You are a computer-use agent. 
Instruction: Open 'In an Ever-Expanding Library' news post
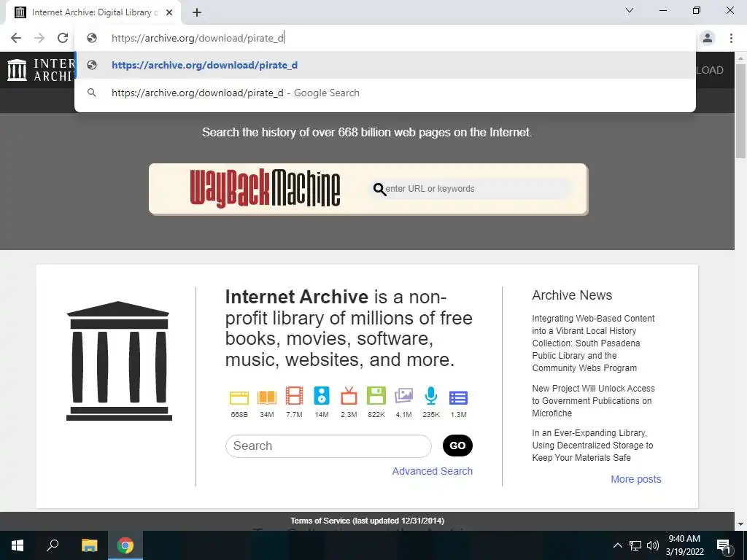[592, 446]
